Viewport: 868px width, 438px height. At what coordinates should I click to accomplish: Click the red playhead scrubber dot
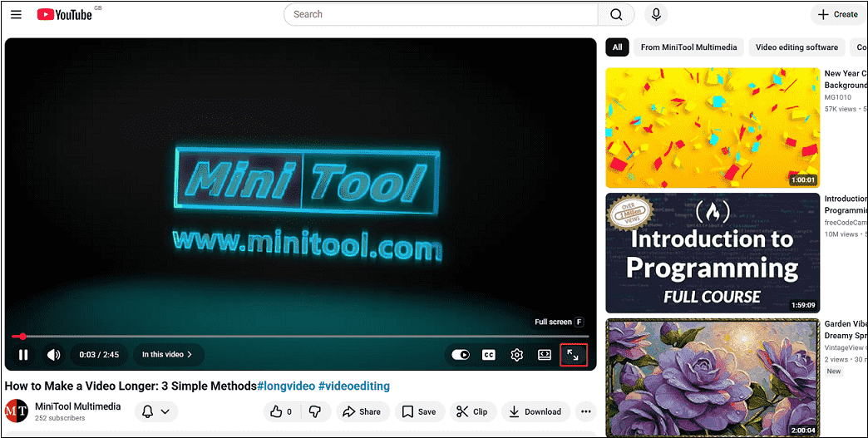22,337
